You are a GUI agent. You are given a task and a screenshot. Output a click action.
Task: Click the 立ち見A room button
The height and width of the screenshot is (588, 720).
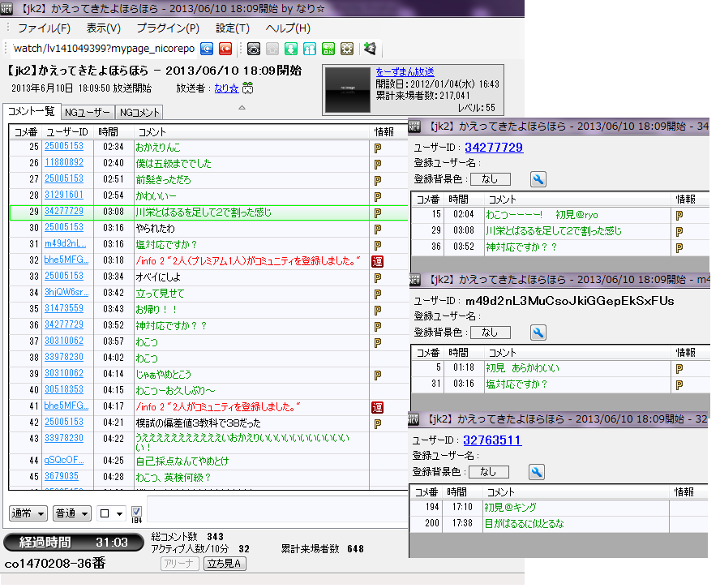coord(225,564)
